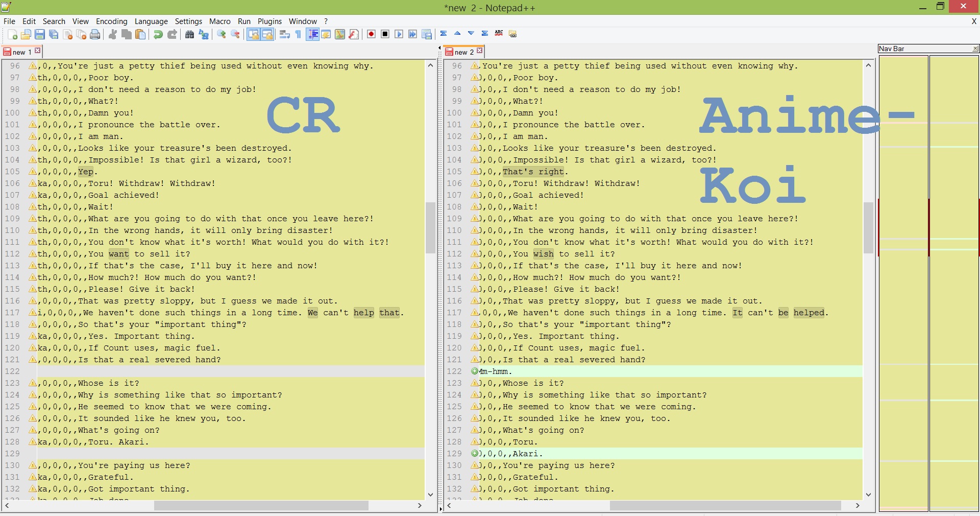Open User Defined Language dialog
Screen dimensions: 980x516
326,34
